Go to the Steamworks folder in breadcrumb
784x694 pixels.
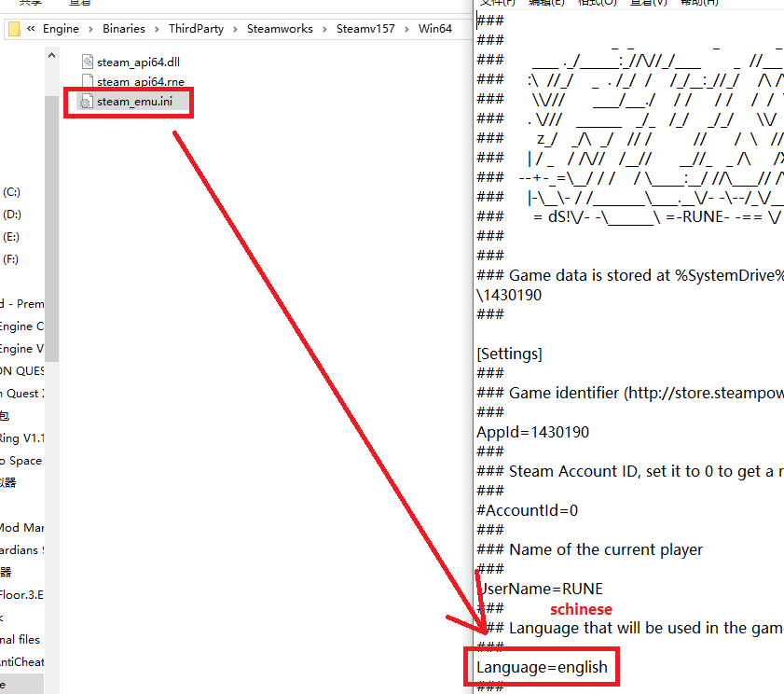point(280,29)
